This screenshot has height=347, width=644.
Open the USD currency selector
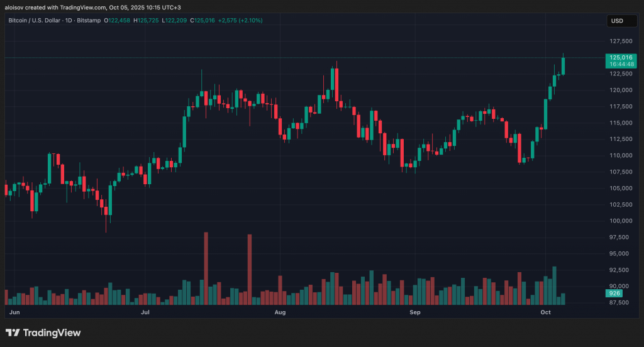(617, 21)
